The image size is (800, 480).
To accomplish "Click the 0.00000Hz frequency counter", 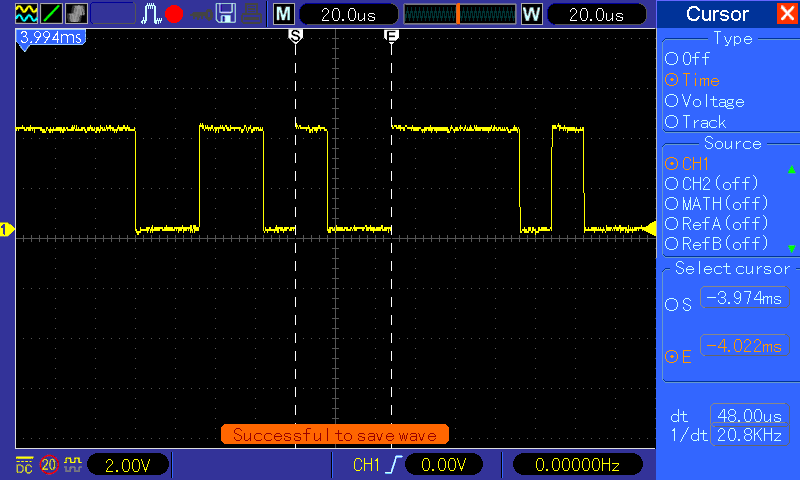I will [578, 465].
